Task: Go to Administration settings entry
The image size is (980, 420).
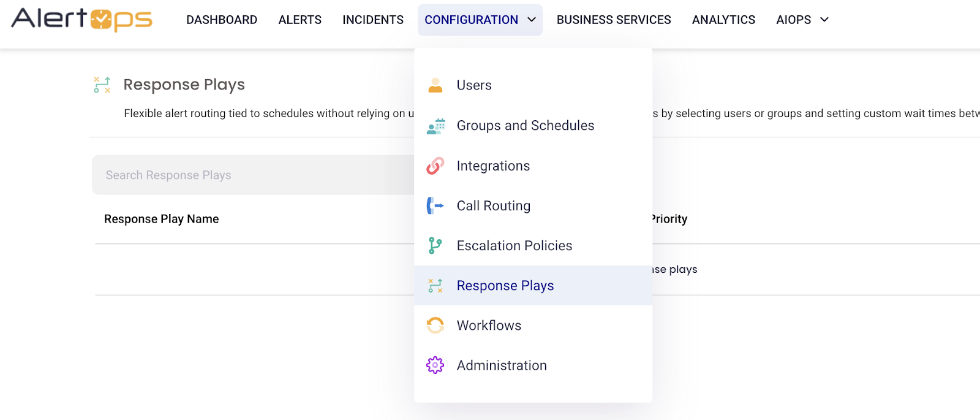Action: (x=533, y=365)
